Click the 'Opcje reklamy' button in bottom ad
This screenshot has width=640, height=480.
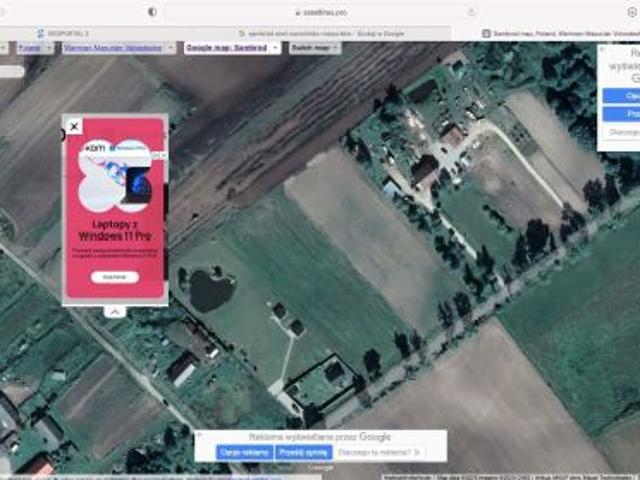click(244, 452)
